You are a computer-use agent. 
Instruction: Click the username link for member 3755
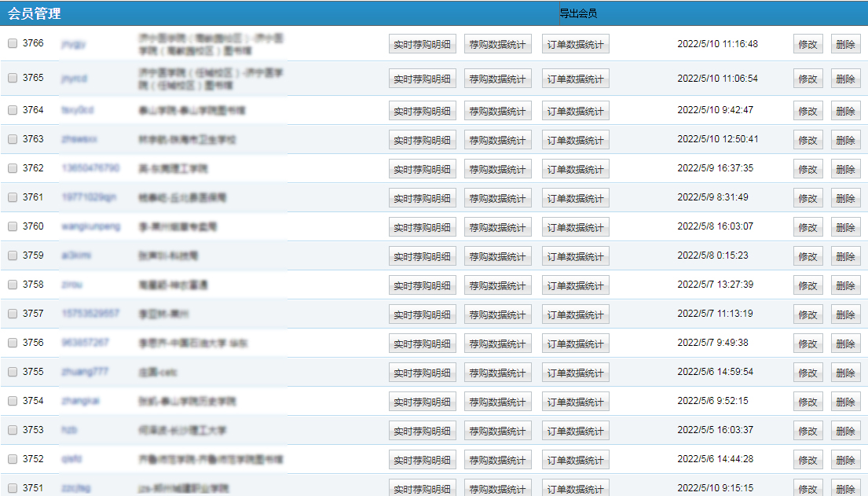(85, 372)
